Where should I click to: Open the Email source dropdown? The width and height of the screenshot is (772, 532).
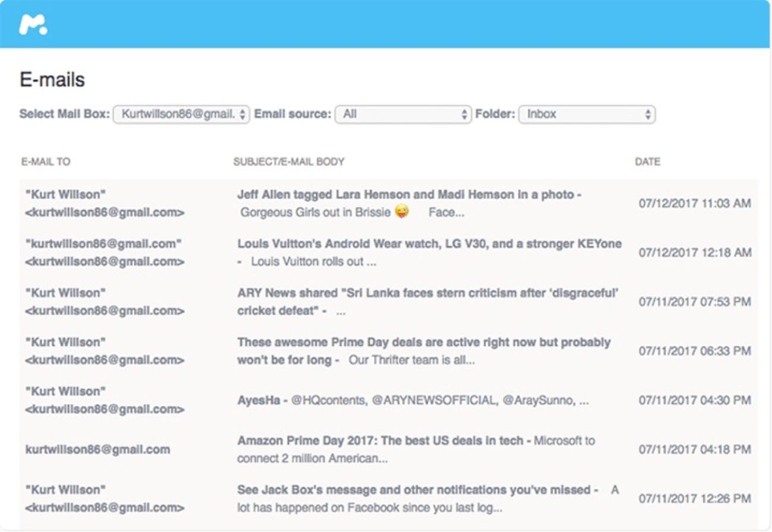403,115
